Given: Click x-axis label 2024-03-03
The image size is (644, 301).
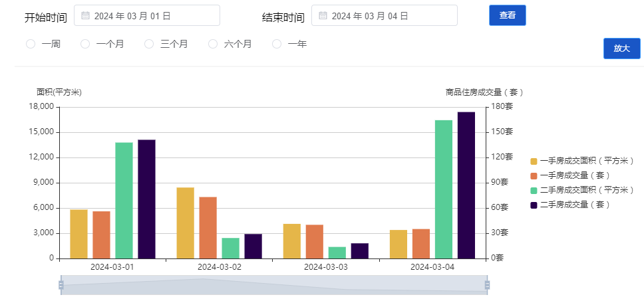Looking at the screenshot, I should point(326,267).
